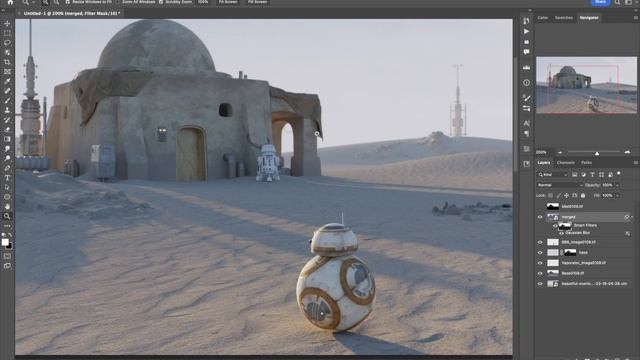Switch to the Swatches tab
Screen dimensions: 640x360
(564, 18)
